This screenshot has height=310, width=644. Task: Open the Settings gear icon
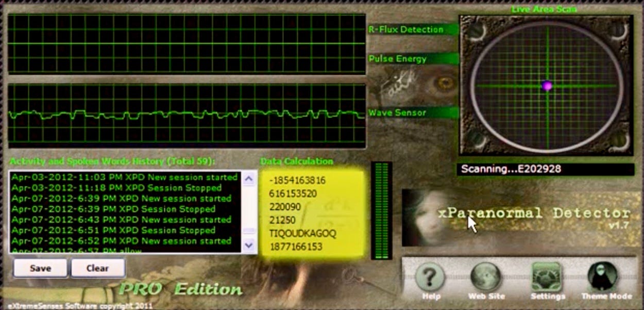tap(548, 276)
